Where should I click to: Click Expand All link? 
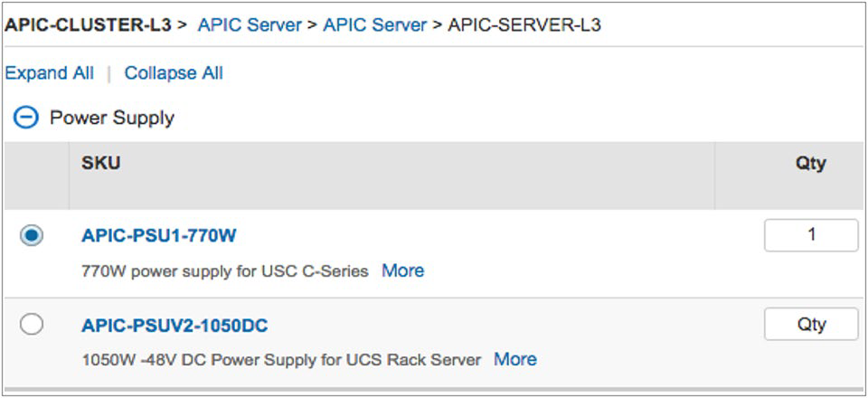(49, 73)
